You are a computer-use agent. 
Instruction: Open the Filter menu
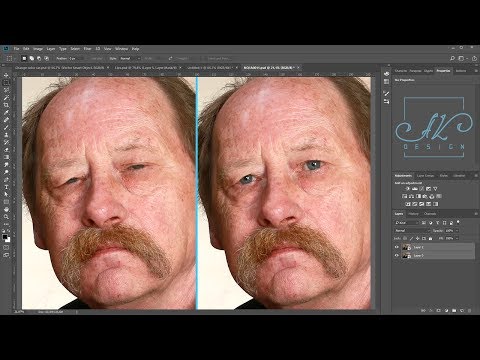click(x=87, y=49)
